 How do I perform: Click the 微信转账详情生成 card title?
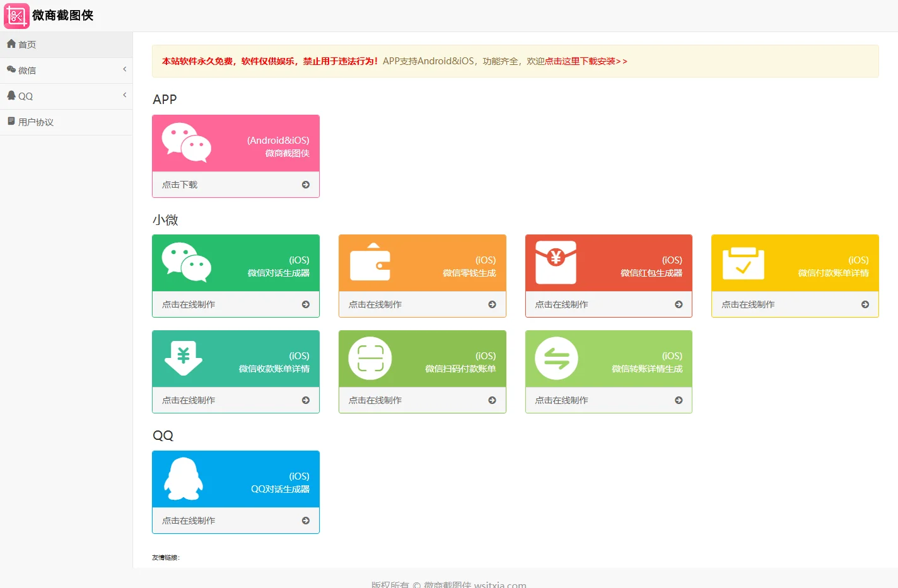pyautogui.click(x=647, y=369)
